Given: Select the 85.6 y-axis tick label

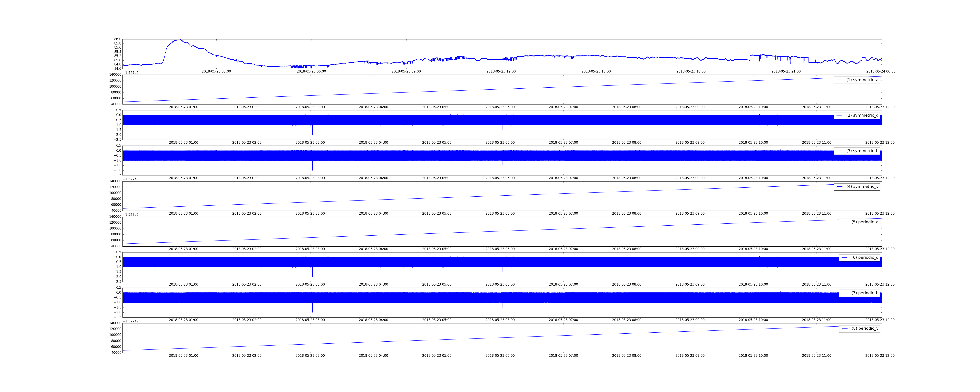Looking at the screenshot, I should pos(118,48).
